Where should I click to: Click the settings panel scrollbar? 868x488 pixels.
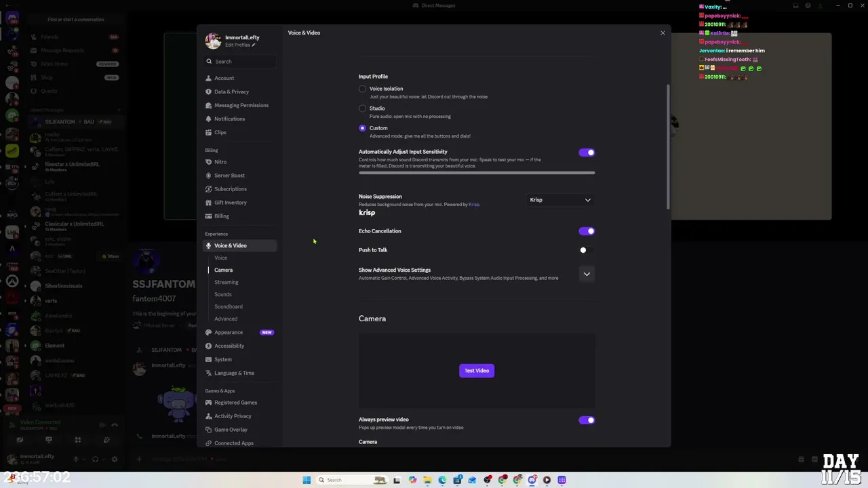tap(668, 146)
